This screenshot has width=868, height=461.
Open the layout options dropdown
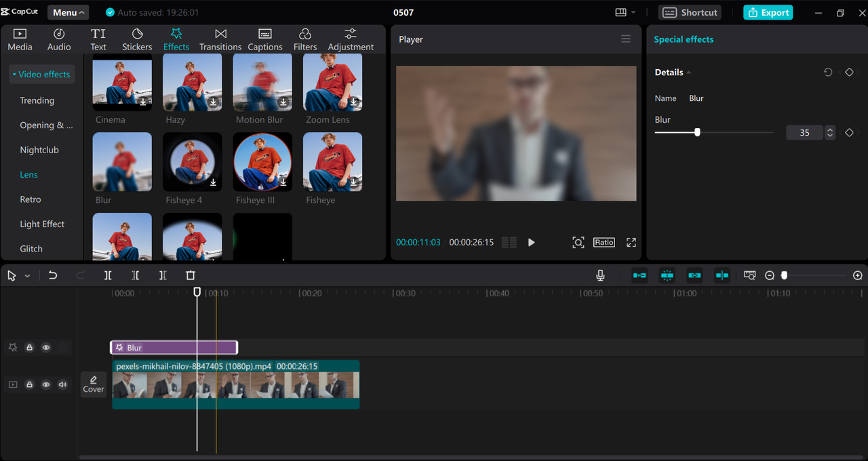click(x=625, y=12)
